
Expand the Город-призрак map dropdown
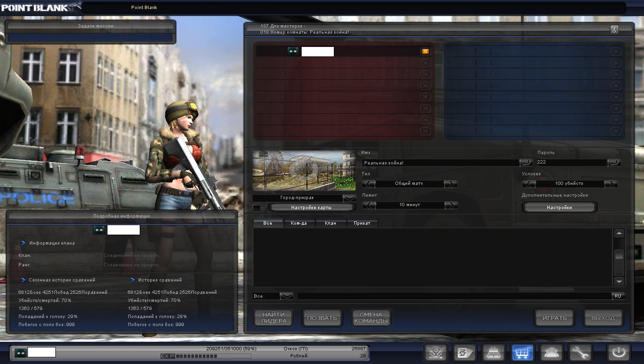tap(349, 198)
